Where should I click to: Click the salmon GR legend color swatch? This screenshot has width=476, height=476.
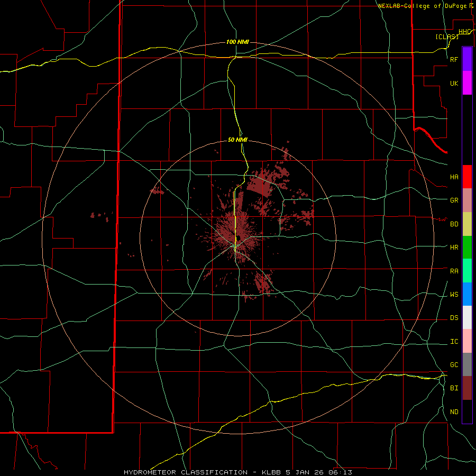click(467, 200)
